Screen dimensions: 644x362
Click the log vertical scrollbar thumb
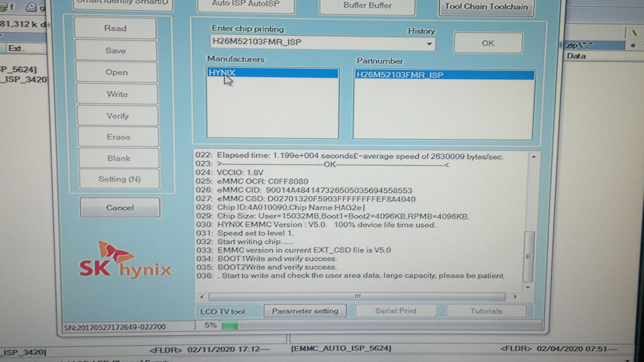pos(528,256)
